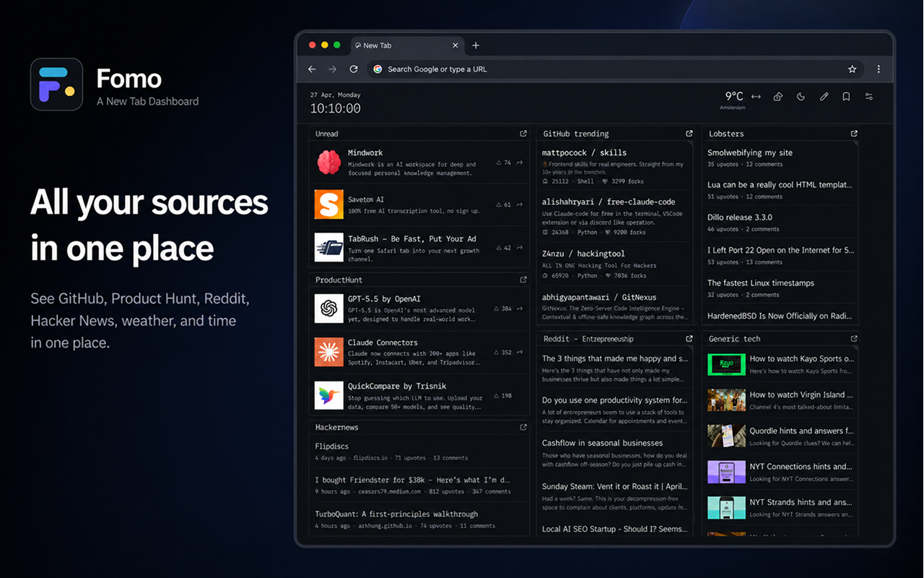Open saved items with the bookmark icon
924x578 pixels.
846,97
